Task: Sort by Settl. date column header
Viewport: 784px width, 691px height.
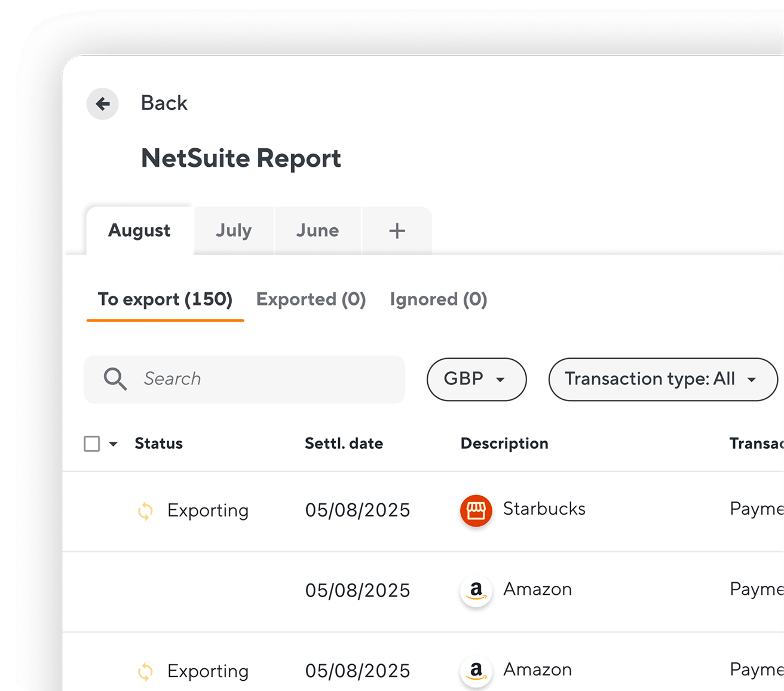Action: click(x=344, y=444)
